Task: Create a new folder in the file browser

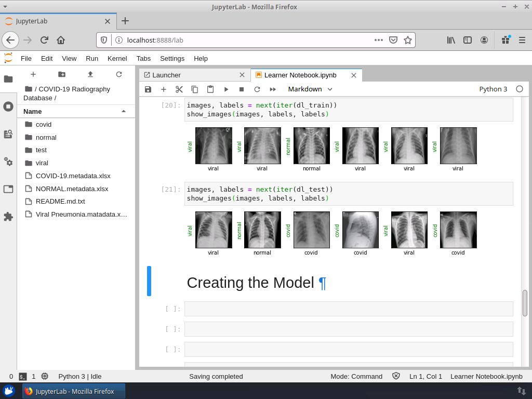Action: click(62, 74)
